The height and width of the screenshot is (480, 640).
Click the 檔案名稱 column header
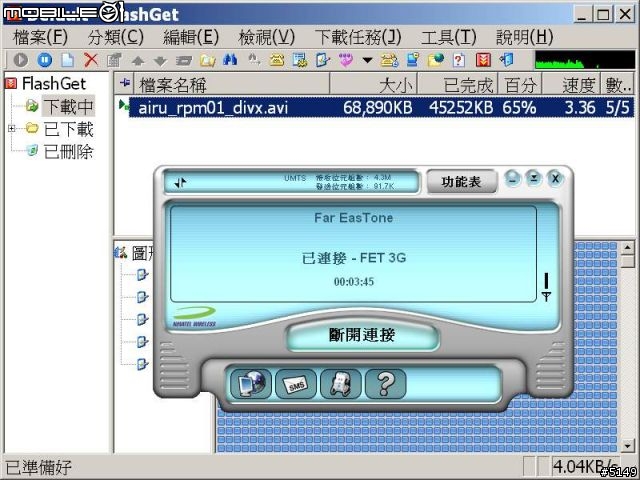(231, 85)
